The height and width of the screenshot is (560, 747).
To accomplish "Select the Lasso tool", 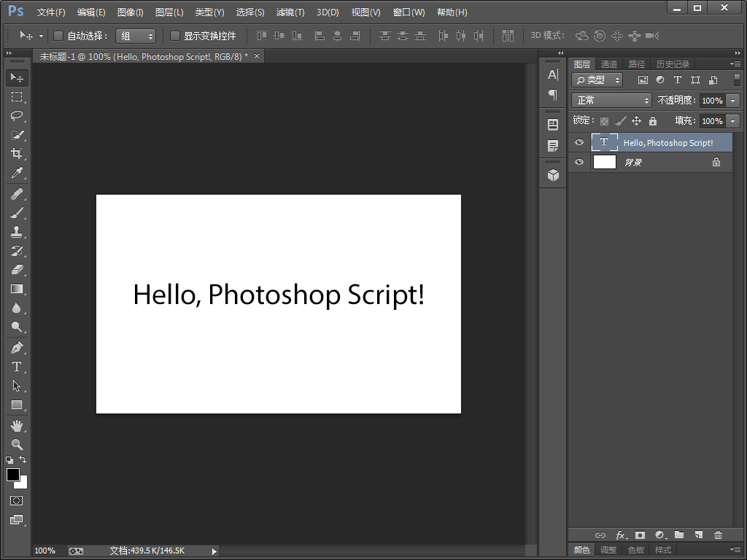I will point(17,116).
